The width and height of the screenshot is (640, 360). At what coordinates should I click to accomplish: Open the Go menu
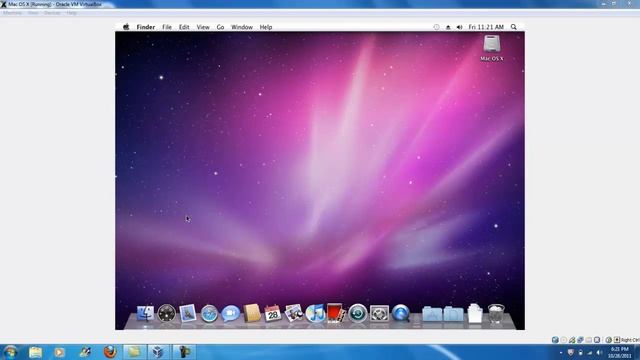coord(220,27)
